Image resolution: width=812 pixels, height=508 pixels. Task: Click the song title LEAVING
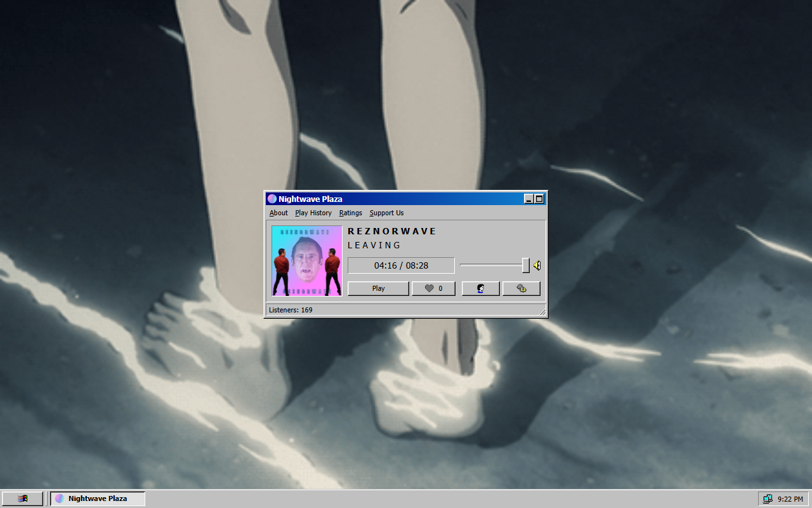(374, 245)
